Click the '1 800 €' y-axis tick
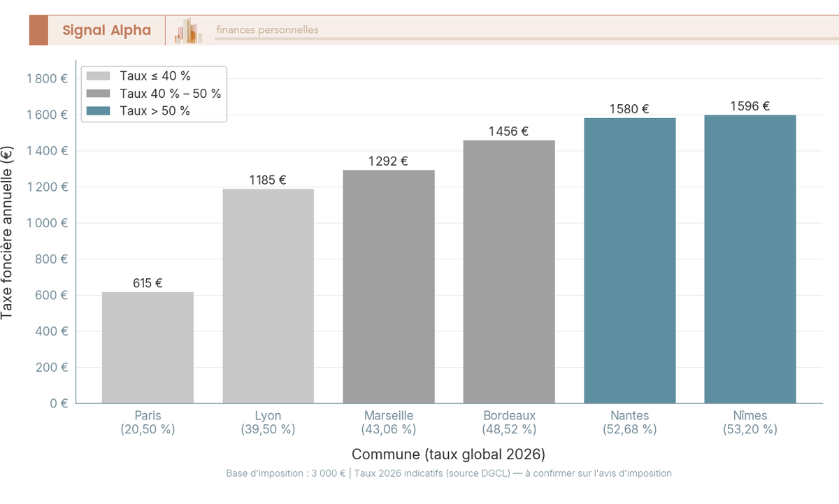 coord(47,79)
